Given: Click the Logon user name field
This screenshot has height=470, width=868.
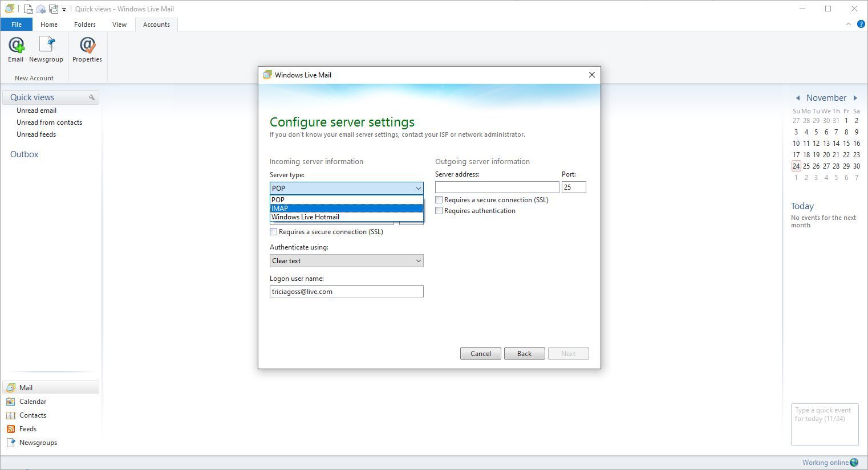Looking at the screenshot, I should point(347,291).
